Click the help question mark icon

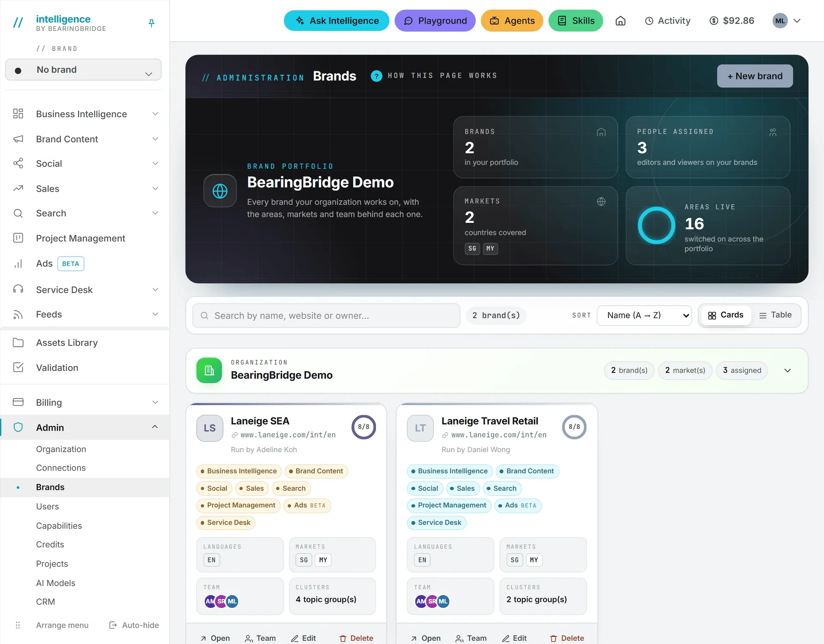[x=376, y=76]
